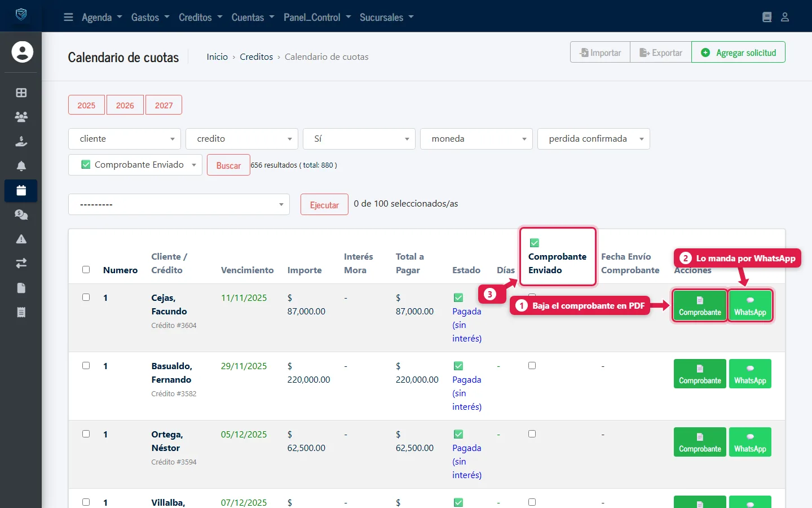Viewport: 812px width, 508px height.
Task: Open the credito filter dropdown
Action: coord(242,139)
